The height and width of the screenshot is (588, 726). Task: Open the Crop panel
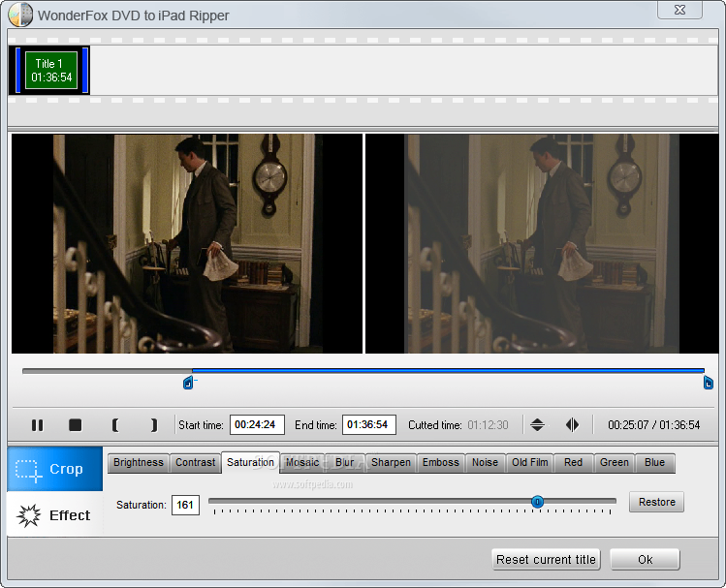coord(54,469)
